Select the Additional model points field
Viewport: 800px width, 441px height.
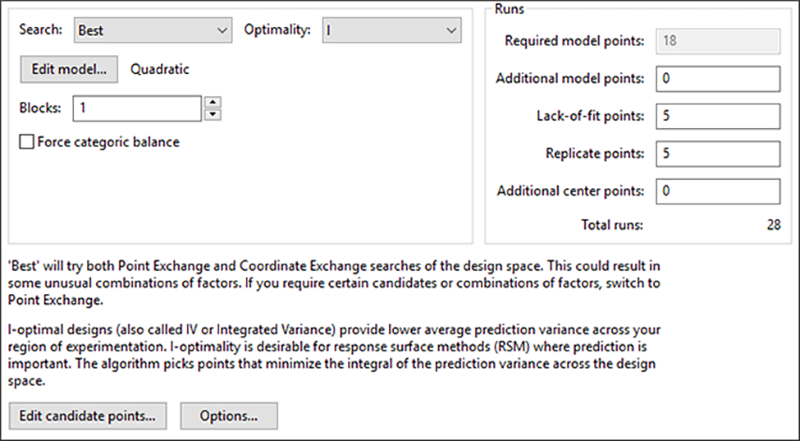(x=715, y=78)
